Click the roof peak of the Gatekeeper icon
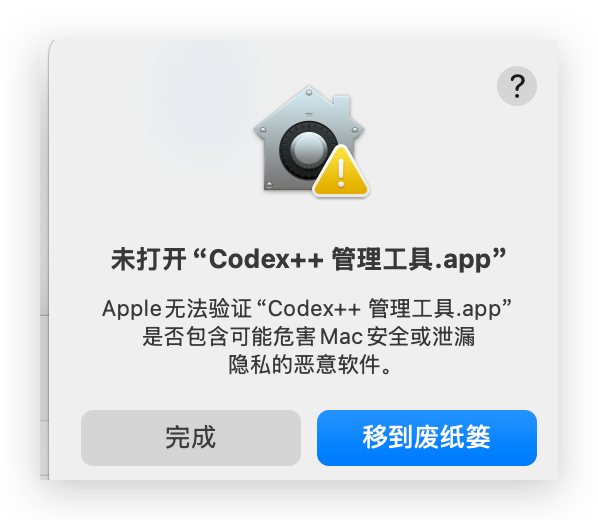The height and width of the screenshot is (520, 598). 309,93
